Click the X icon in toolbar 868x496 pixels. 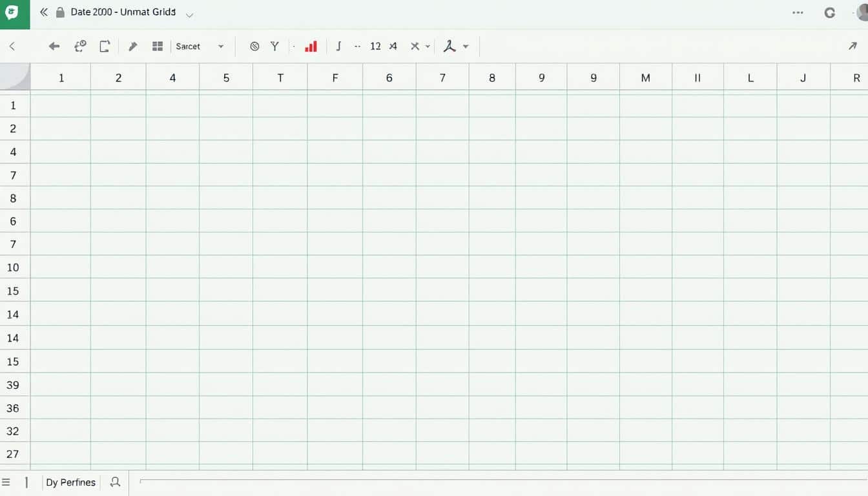tap(415, 46)
